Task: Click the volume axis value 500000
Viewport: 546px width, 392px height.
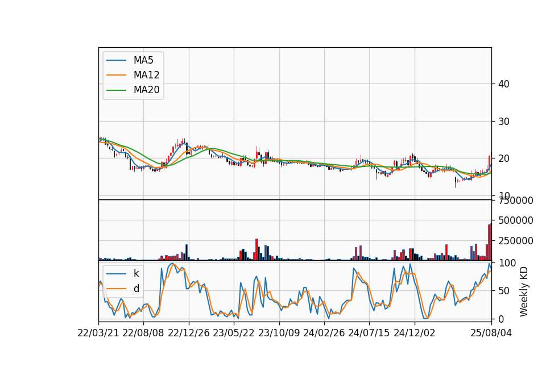Action: pos(516,220)
